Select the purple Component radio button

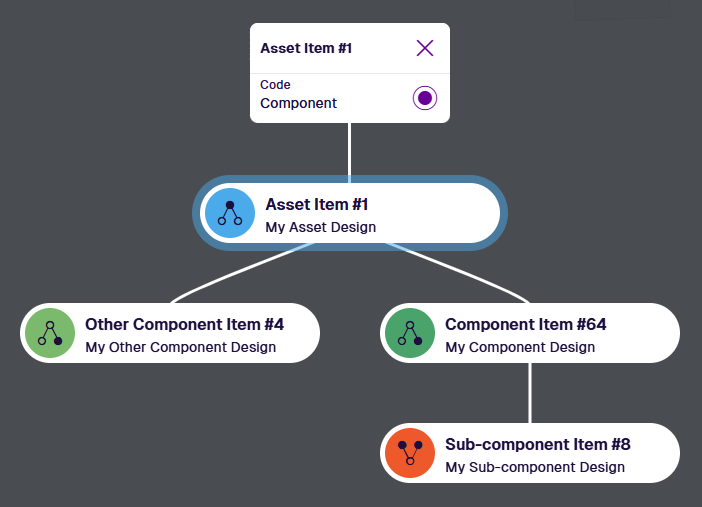pos(425,98)
